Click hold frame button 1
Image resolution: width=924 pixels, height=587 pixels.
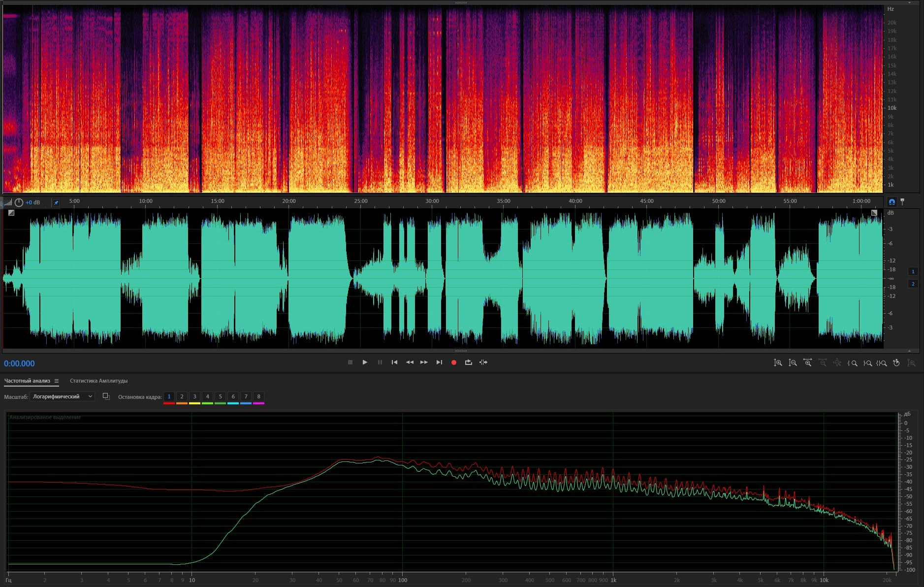click(x=169, y=396)
